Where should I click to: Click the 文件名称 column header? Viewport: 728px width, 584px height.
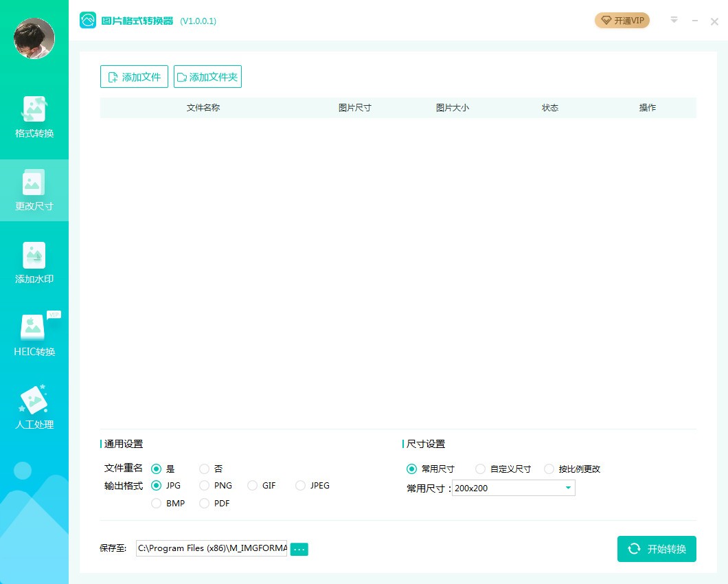(x=203, y=108)
